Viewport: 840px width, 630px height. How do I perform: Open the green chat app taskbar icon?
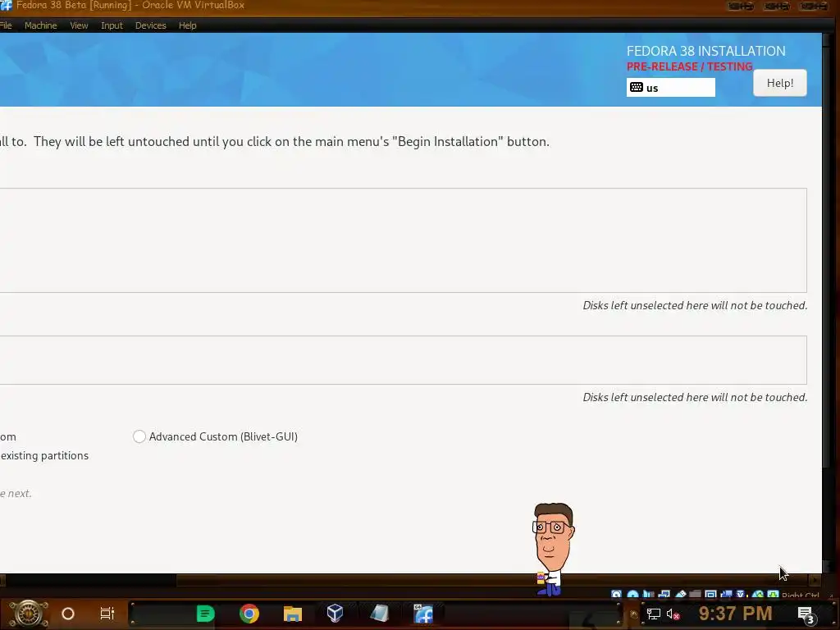206,614
